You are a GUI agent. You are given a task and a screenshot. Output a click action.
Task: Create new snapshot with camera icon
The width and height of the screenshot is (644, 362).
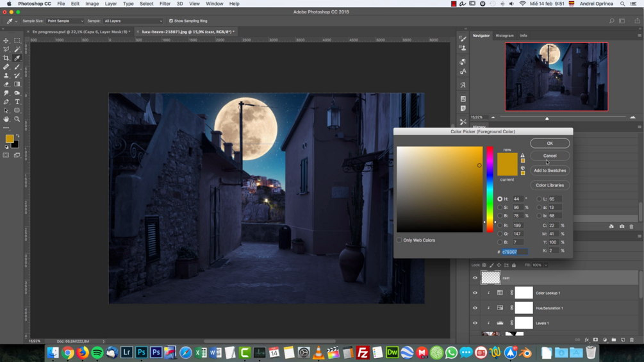622,227
